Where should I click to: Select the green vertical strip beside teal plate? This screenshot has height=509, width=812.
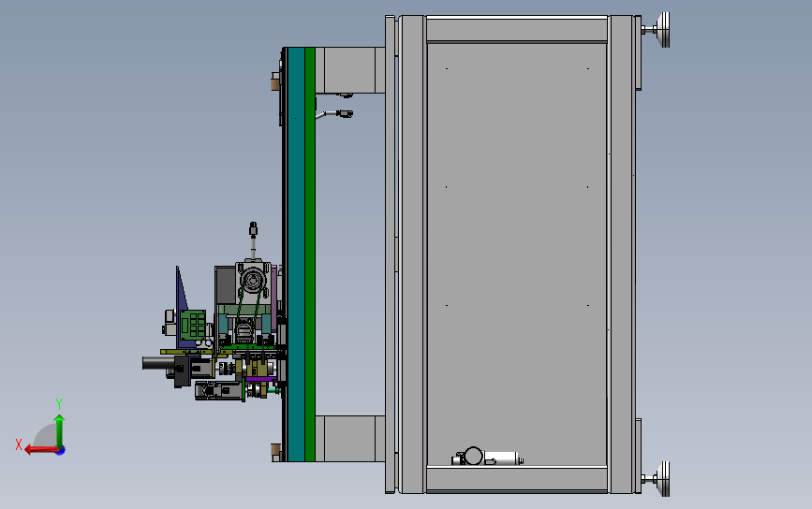pos(310,254)
